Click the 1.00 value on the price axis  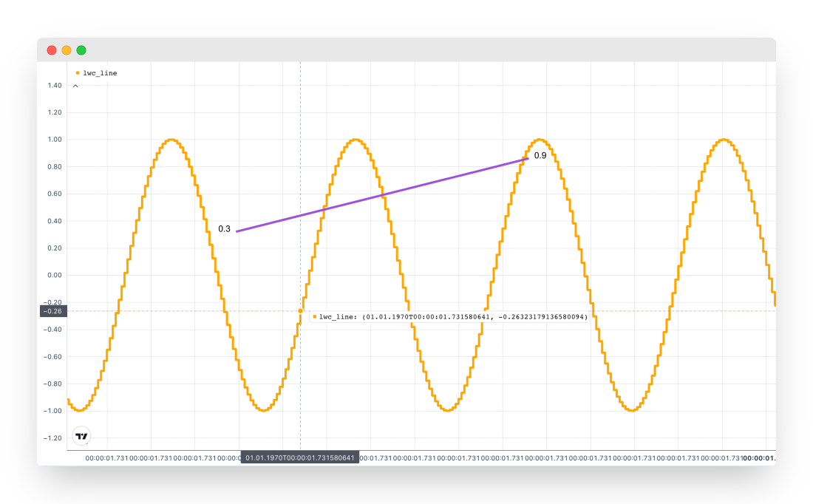[x=54, y=140]
